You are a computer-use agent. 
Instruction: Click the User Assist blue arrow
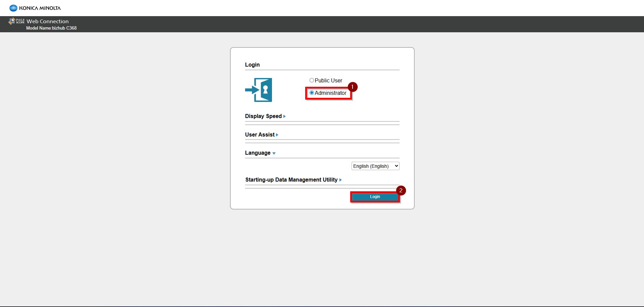277,135
